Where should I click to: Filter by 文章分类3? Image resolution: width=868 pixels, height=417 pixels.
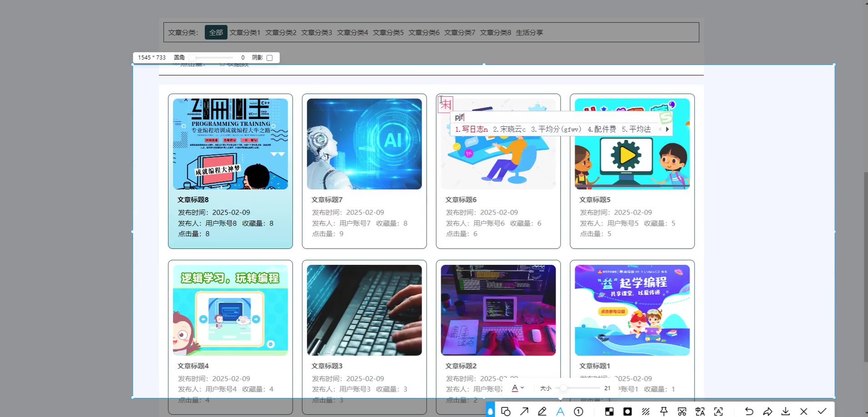point(316,32)
